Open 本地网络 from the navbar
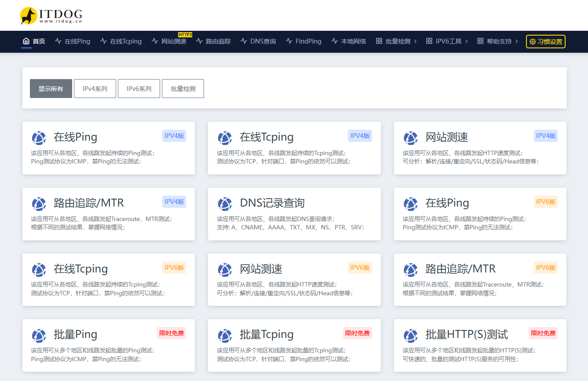The image size is (588, 381). coord(349,41)
